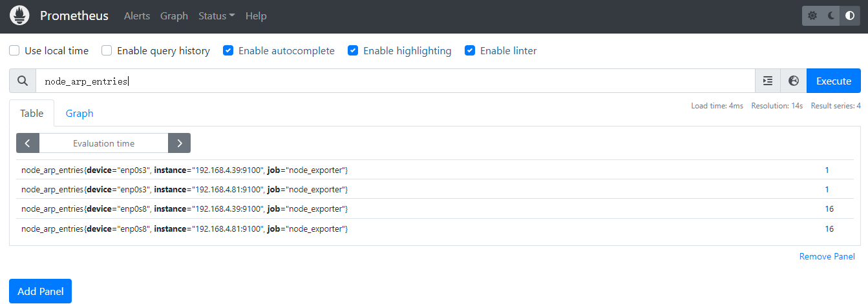Click the Result series: 4 text
The width and height of the screenshot is (868, 304).
point(836,106)
